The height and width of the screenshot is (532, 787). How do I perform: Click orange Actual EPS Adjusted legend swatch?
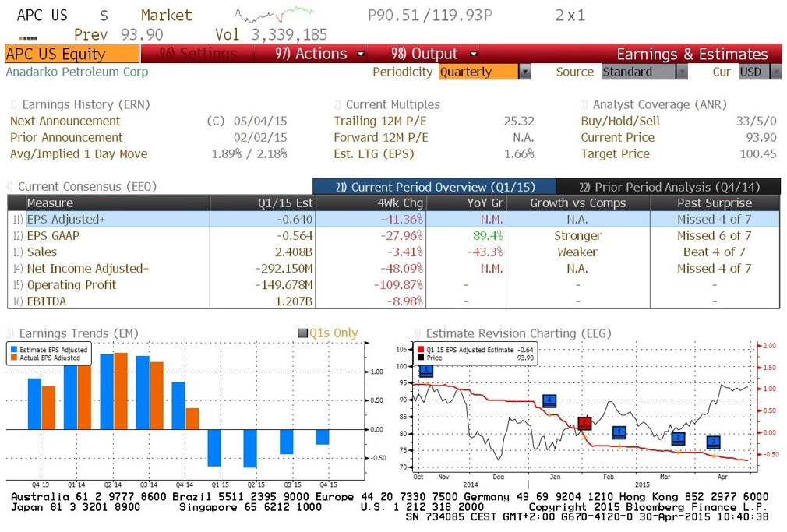coord(14,358)
